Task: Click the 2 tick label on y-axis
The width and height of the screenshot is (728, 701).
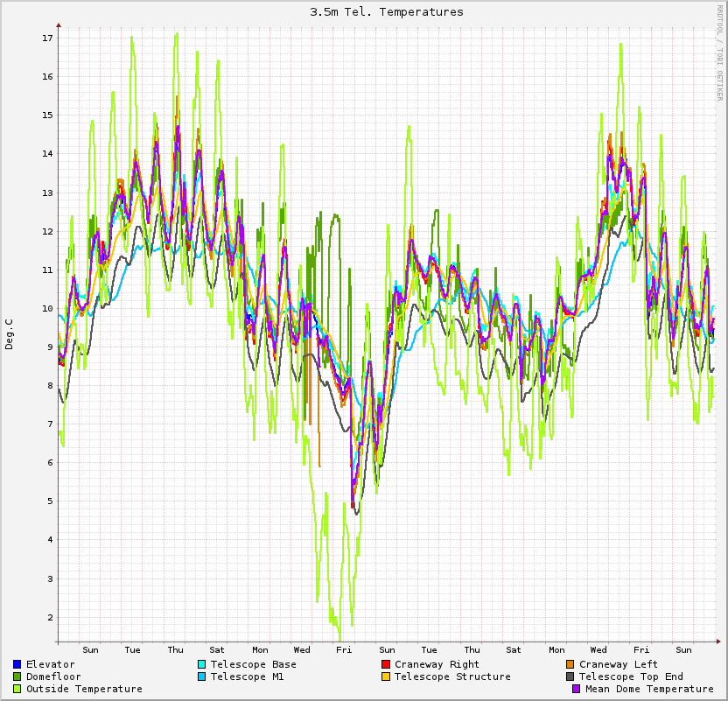Action: pyautogui.click(x=50, y=617)
